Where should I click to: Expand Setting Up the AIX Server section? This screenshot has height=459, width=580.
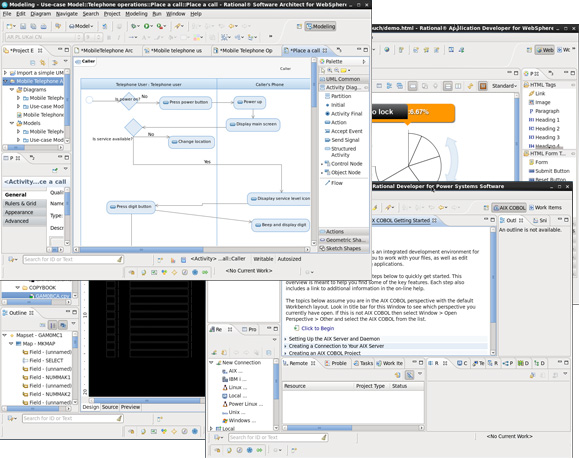point(285,339)
